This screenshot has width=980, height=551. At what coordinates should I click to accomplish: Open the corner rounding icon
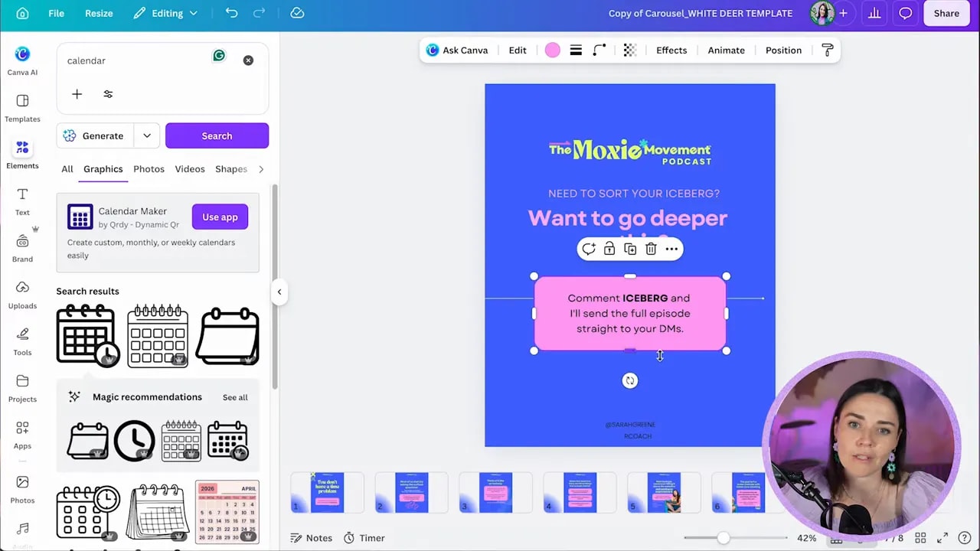[599, 51]
